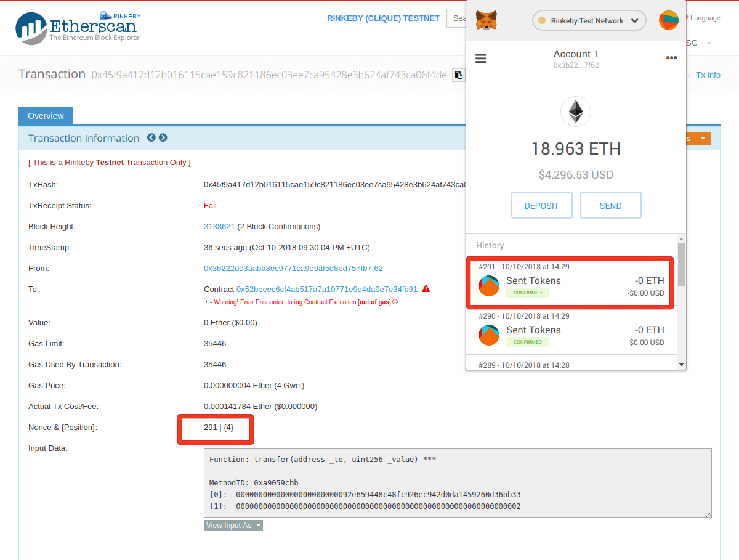Open the dropdown arrow next to SC

tap(709, 43)
